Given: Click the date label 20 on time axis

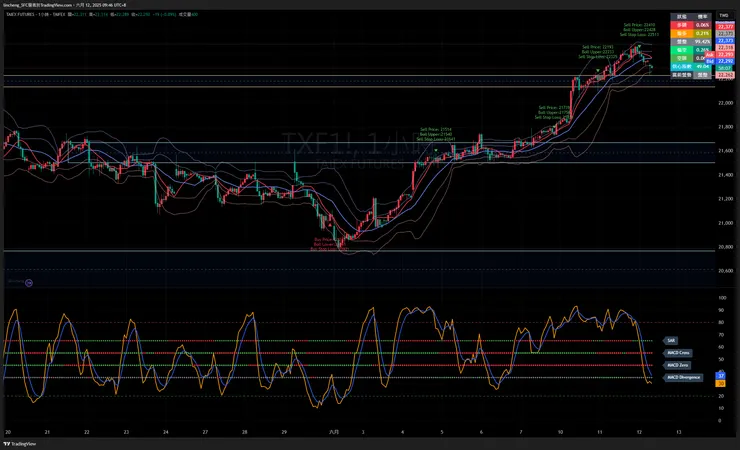Looking at the screenshot, I should [8, 432].
